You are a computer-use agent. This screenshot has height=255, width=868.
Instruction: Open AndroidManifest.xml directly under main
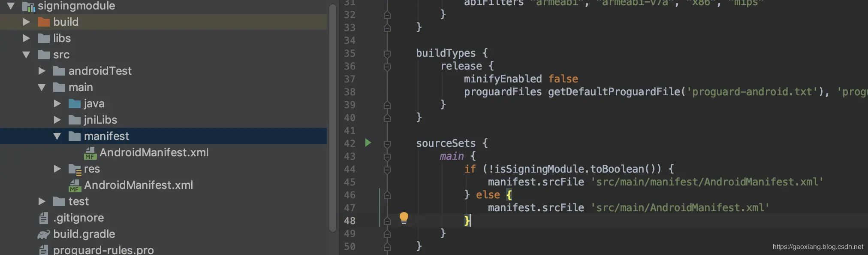click(139, 185)
